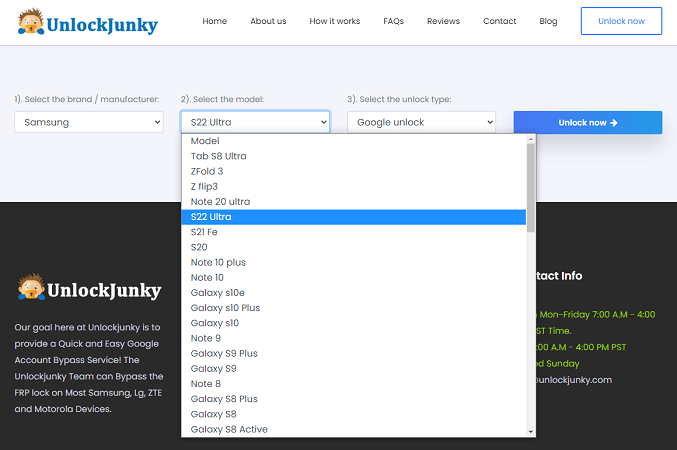Click the UnlockJunky header logo
Image resolution: width=677 pixels, height=450 pixels.
click(x=88, y=22)
